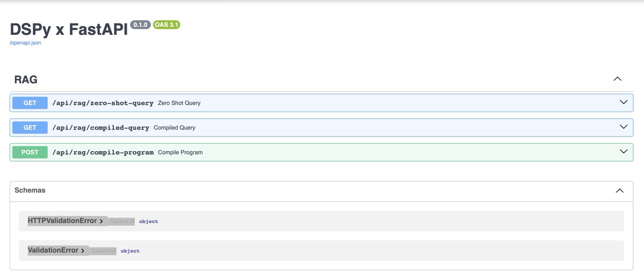Click Expand all beside ValidationError
Image resolution: width=644 pixels, height=279 pixels.
(x=103, y=251)
